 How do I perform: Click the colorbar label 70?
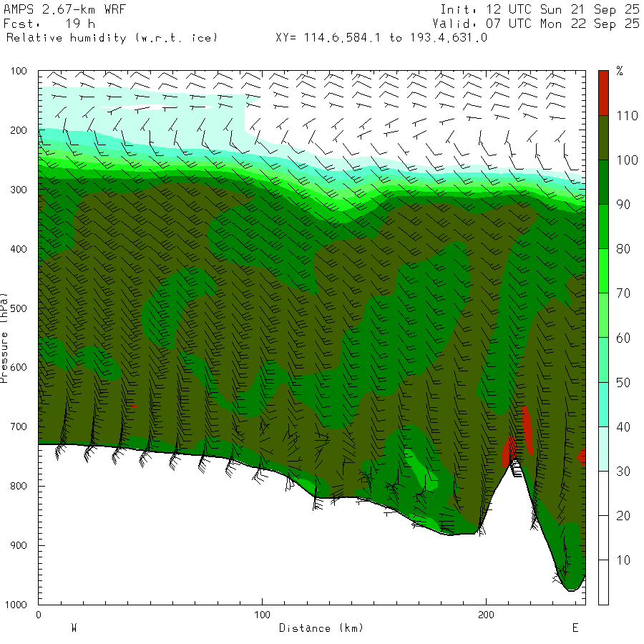[623, 293]
